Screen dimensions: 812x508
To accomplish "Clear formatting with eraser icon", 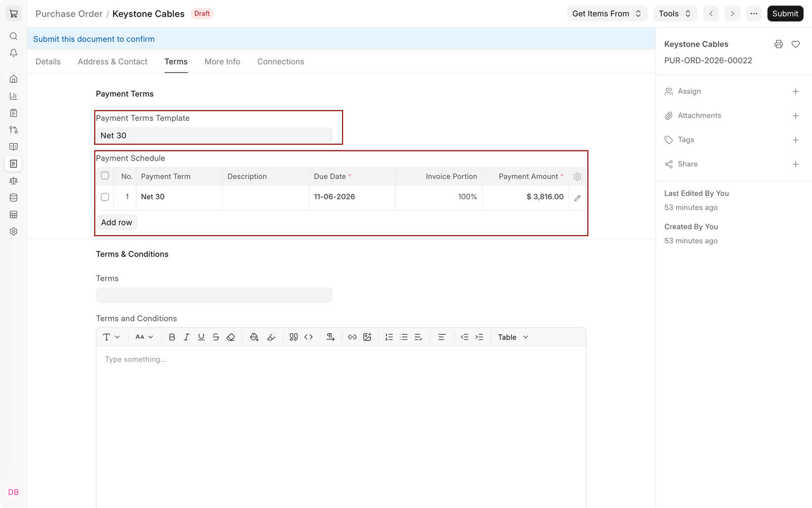I will [230, 337].
